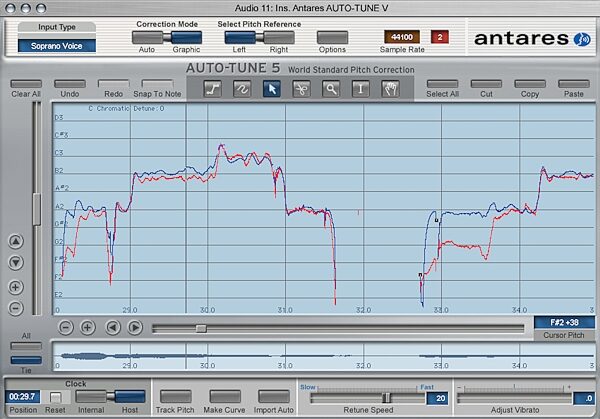600x419 pixels.
Task: Click the vertical scroll down arrow
Action: click(16, 262)
